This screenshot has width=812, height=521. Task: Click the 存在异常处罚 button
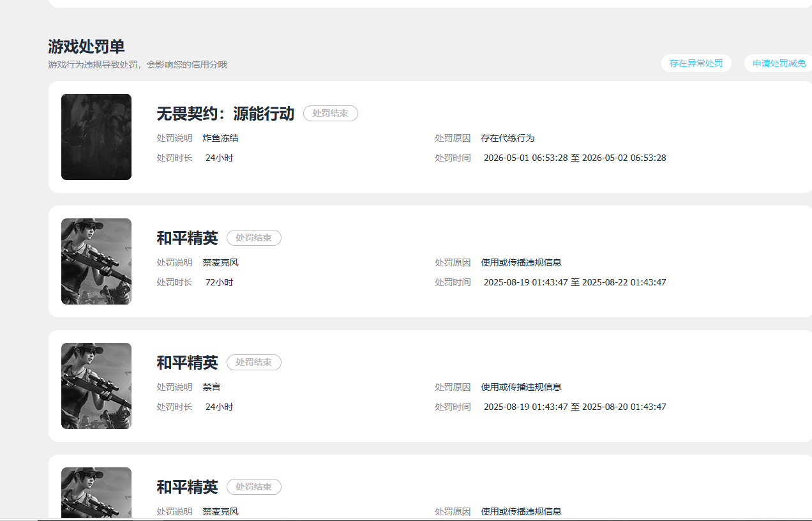[696, 63]
